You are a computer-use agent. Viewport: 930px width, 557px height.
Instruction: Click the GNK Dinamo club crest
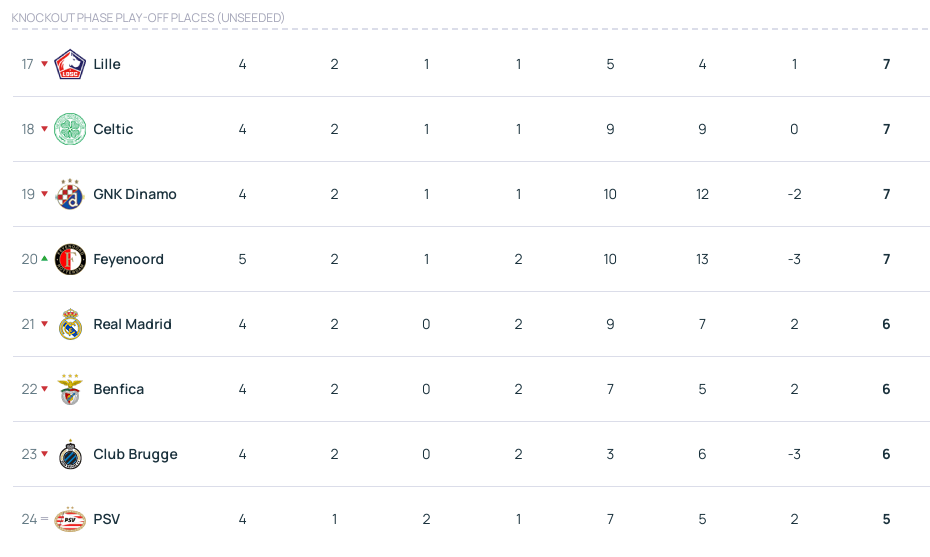[70, 194]
